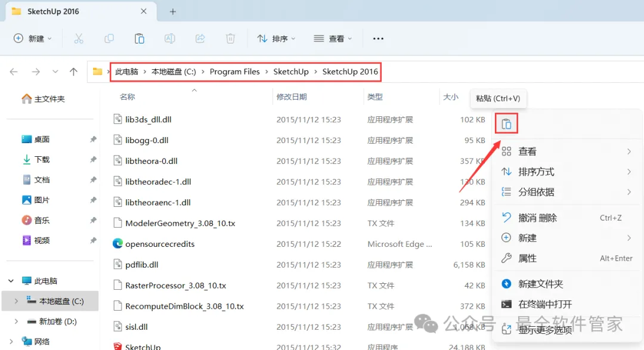
Task: Click the Share icon in toolbar
Action: click(200, 39)
